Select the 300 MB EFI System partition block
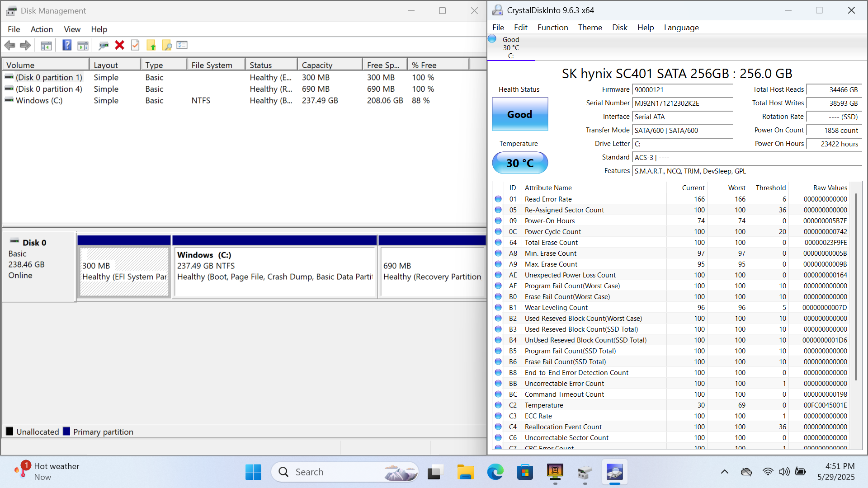Viewport: 868px width, 488px height. [124, 271]
